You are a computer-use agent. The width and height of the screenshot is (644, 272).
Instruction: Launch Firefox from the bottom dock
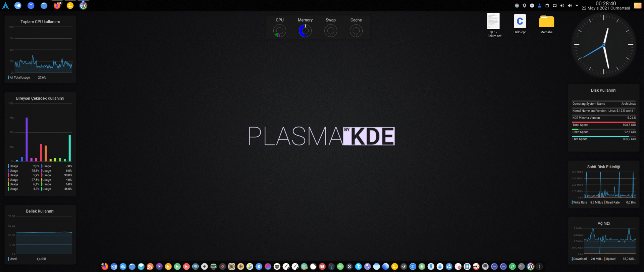105,266
